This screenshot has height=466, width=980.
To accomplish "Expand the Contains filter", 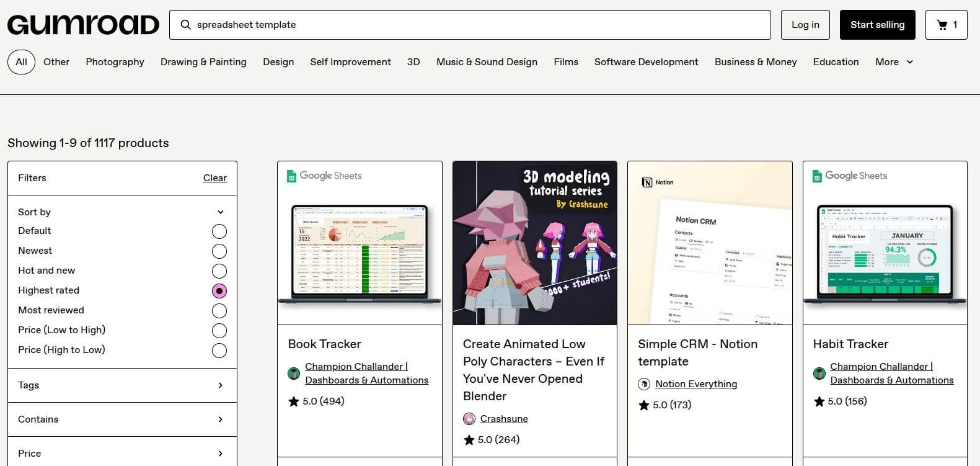I will [x=122, y=419].
